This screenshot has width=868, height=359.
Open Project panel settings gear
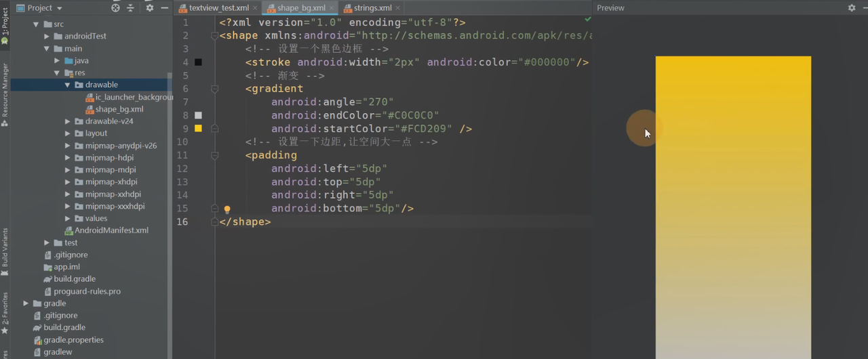pos(150,8)
